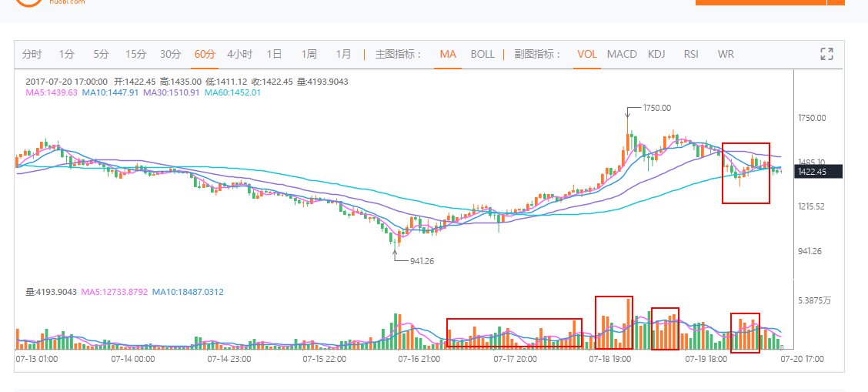The image size is (868, 392).
Task: Show WR sub-chart indicator
Action: pyautogui.click(x=726, y=54)
